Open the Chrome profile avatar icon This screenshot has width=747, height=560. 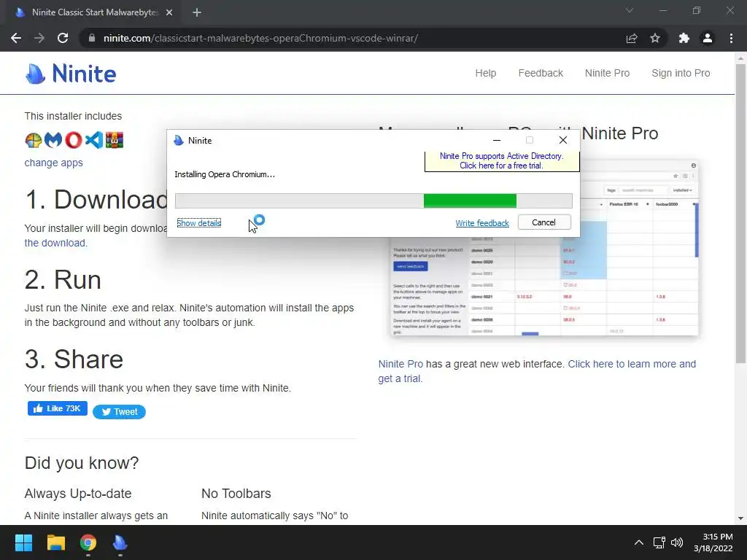pyautogui.click(x=708, y=38)
